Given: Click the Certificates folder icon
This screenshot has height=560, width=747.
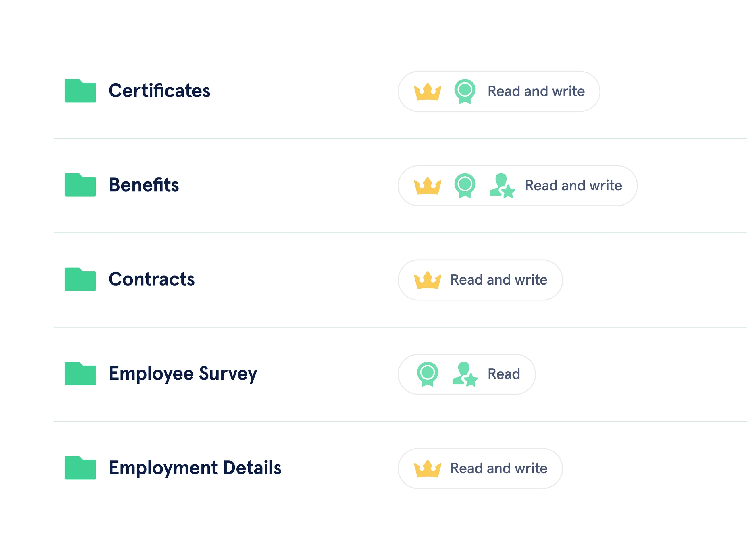Looking at the screenshot, I should (80, 91).
